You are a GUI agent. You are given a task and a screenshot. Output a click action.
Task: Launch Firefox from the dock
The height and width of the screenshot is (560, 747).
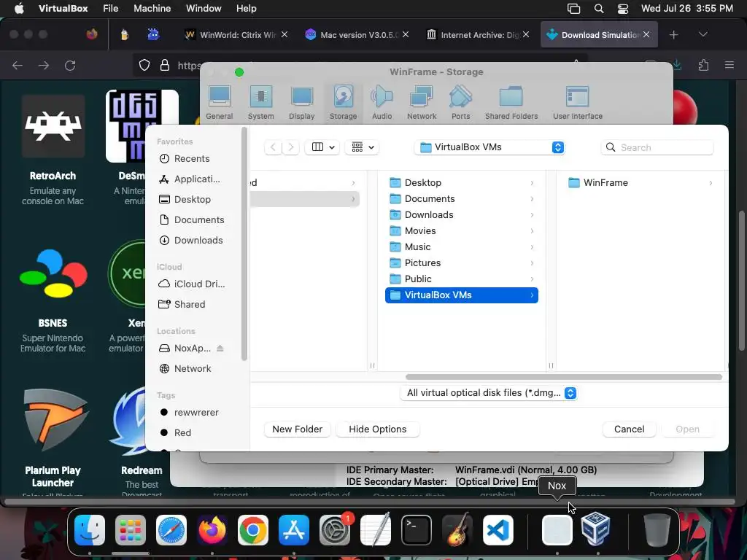212,530
